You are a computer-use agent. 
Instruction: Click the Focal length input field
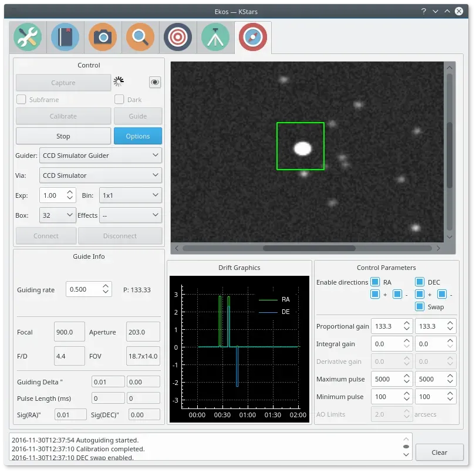[69, 332]
